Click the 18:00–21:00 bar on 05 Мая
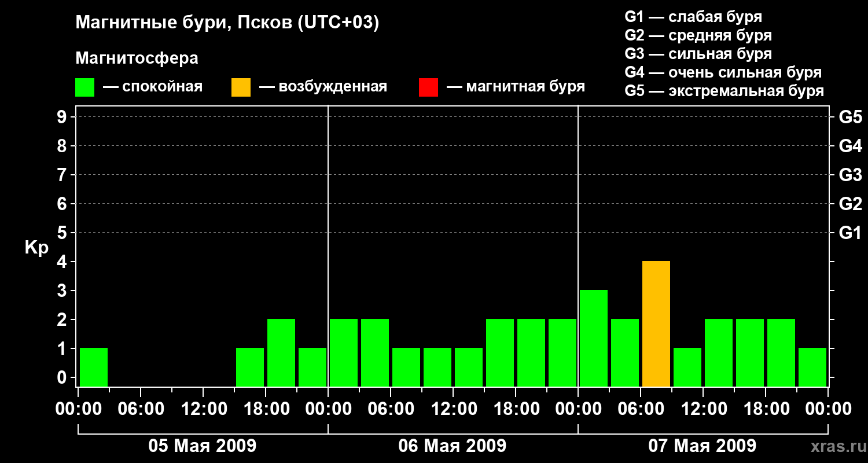The width and height of the screenshot is (868, 463). point(281,352)
